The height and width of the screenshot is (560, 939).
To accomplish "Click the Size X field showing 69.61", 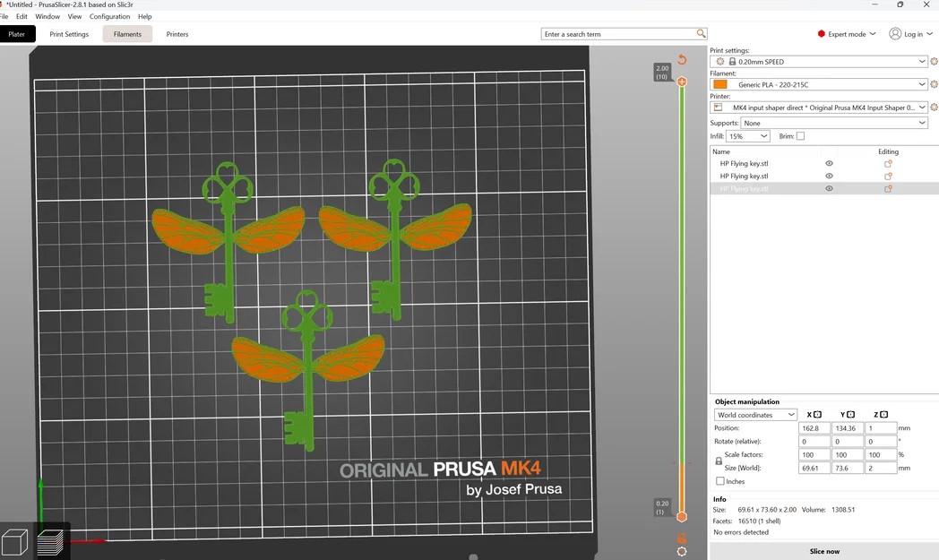I will tap(814, 468).
